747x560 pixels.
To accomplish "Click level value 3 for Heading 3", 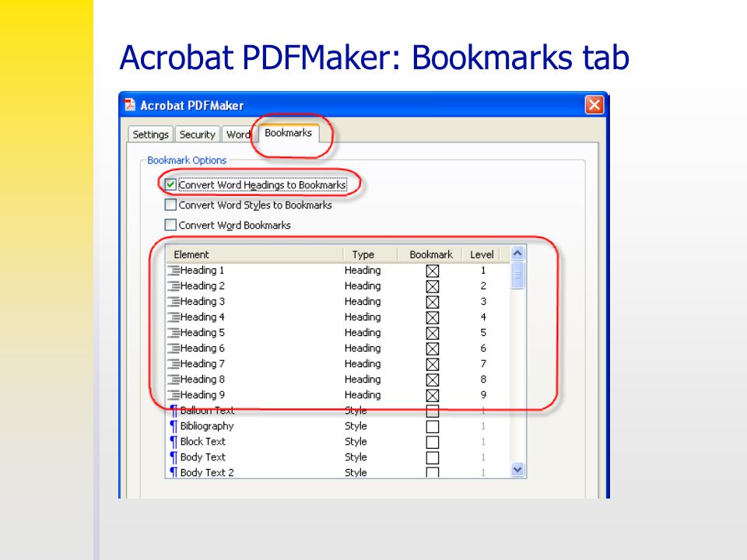I will coord(483,302).
